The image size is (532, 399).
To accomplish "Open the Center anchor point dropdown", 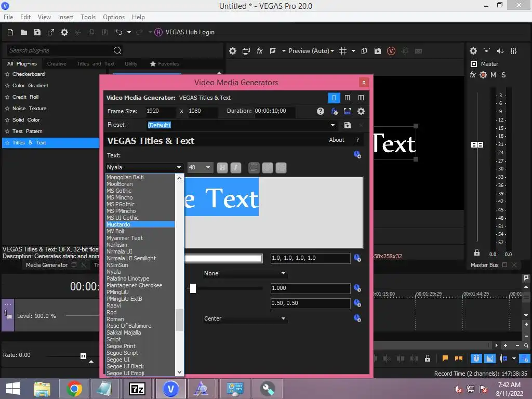I will [245, 319].
